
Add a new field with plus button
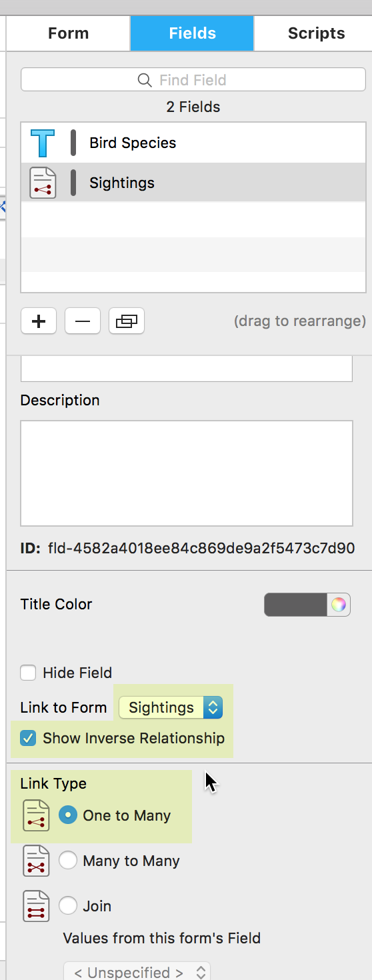coord(39,321)
